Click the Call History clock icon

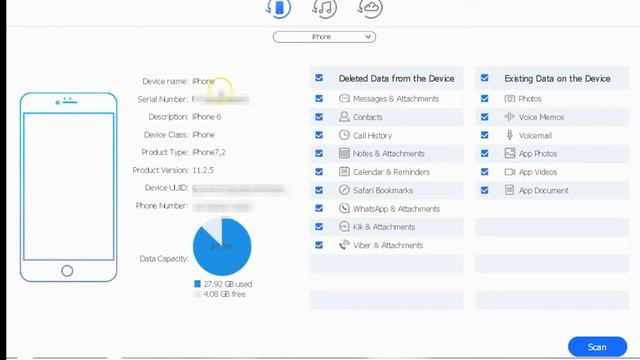tap(344, 135)
